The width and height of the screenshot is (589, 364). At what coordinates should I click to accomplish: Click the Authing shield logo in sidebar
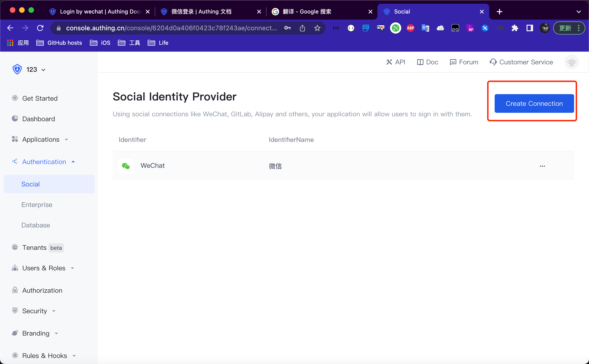coord(17,69)
